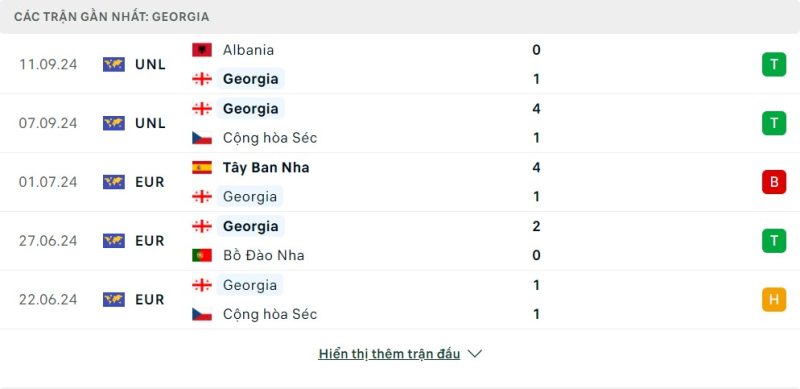Click Czech flag in the 07.09.24 match
Screen dimensions: 800x389
pyautogui.click(x=202, y=138)
